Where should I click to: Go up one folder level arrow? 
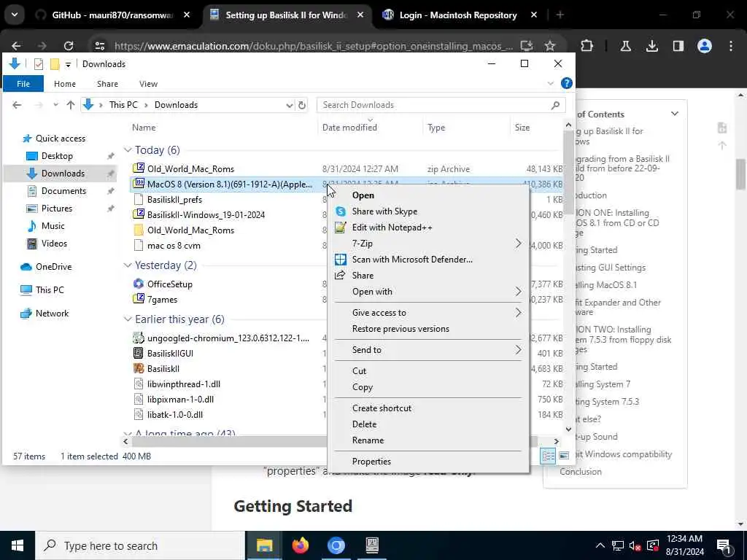coord(71,105)
